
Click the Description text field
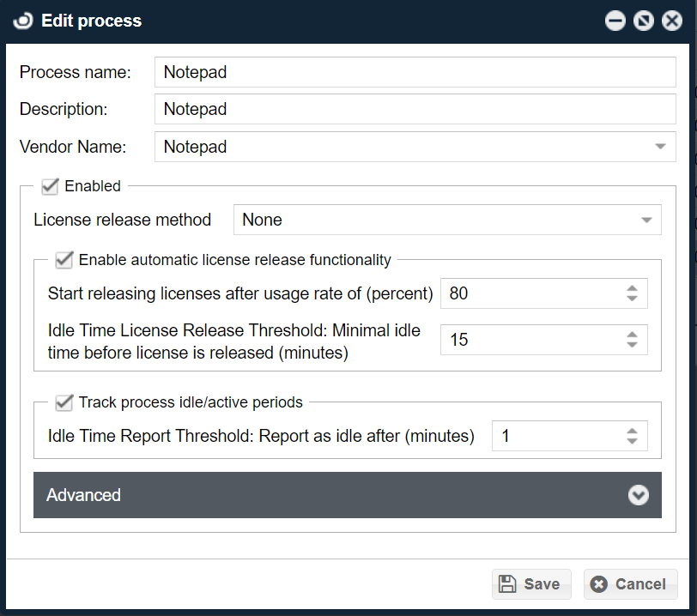[415, 110]
